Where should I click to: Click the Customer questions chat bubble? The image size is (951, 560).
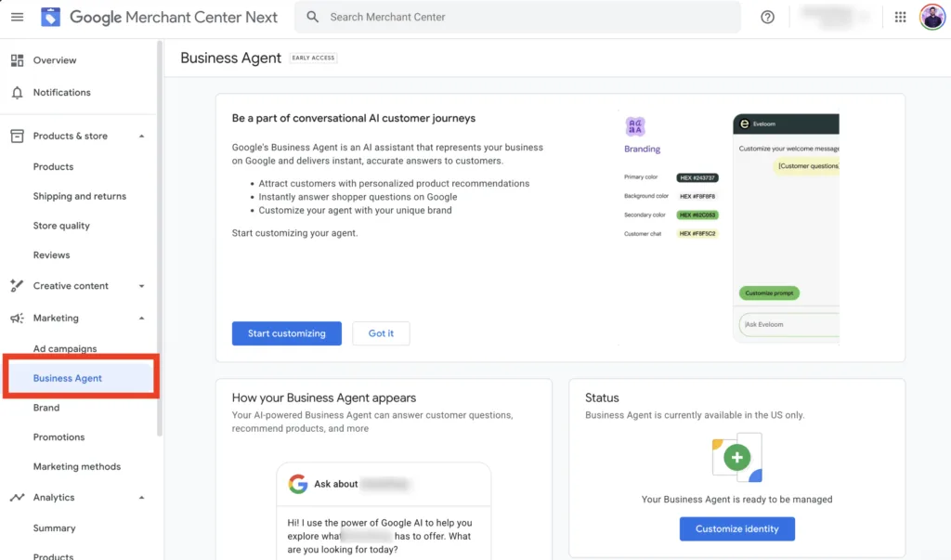(x=806, y=166)
